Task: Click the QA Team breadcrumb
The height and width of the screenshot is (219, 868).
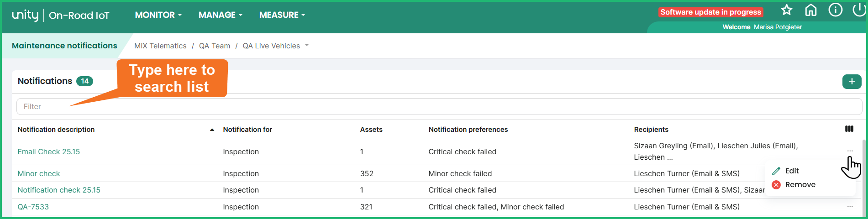Action: click(x=215, y=46)
